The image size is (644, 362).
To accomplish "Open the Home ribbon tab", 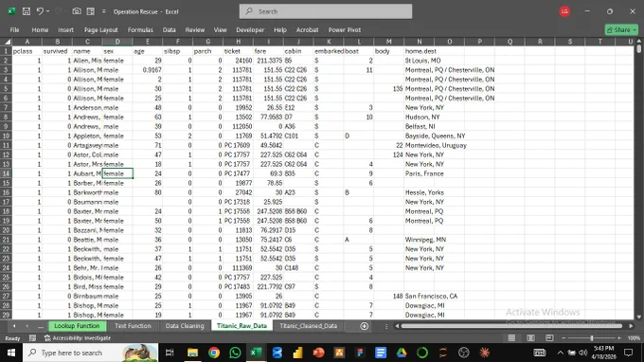I will 40,30.
